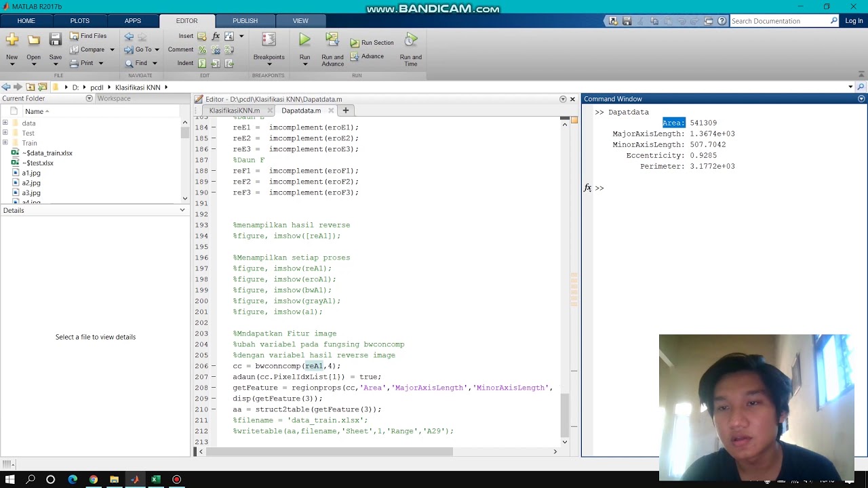The height and width of the screenshot is (488, 868).
Task: Open the Breakpoints dropdown arrow
Action: pyautogui.click(x=269, y=64)
